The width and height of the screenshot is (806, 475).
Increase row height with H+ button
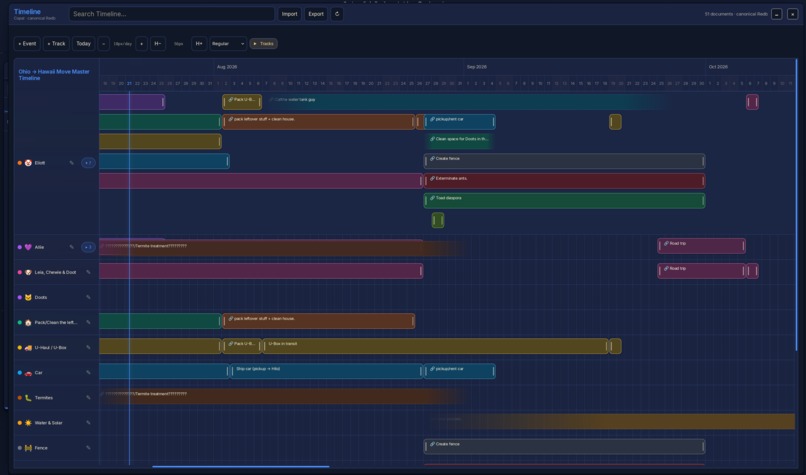199,44
